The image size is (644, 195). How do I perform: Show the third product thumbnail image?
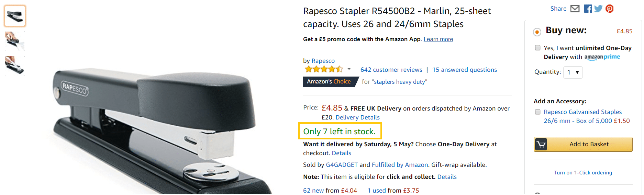[15, 66]
